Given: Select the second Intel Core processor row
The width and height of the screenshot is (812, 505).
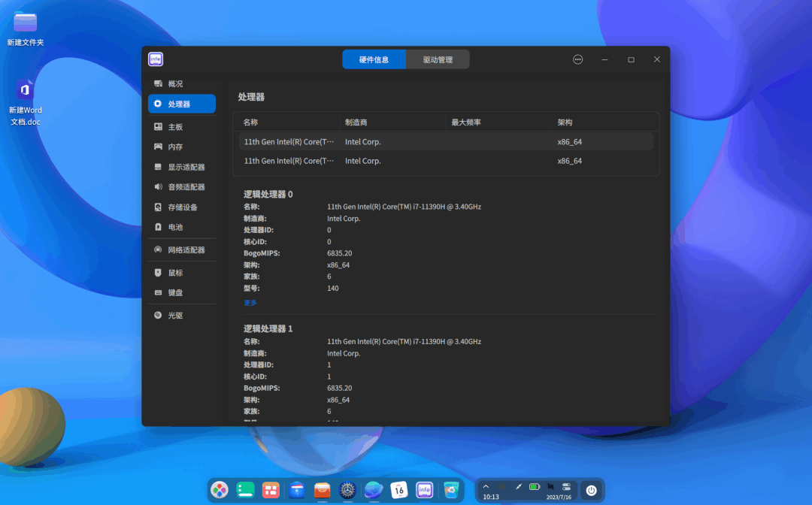Looking at the screenshot, I should (x=446, y=161).
